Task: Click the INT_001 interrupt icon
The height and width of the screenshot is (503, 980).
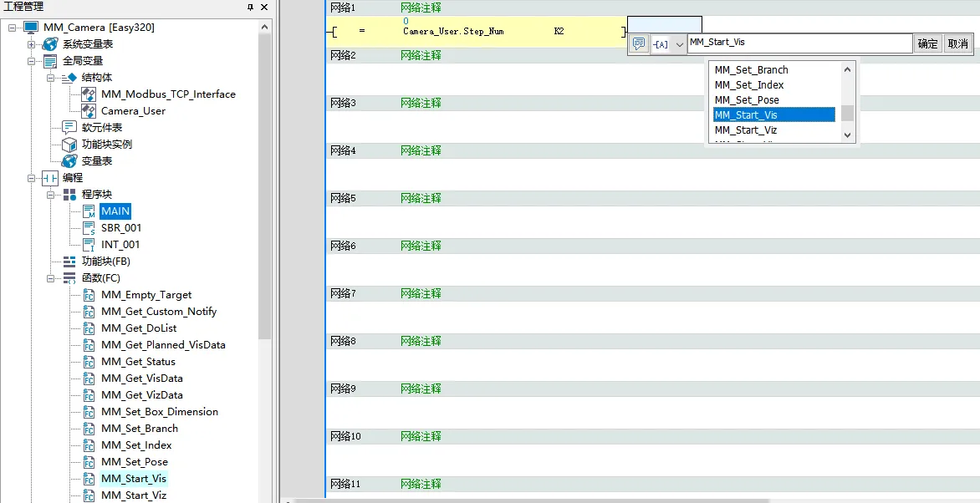Action: pyautogui.click(x=89, y=245)
